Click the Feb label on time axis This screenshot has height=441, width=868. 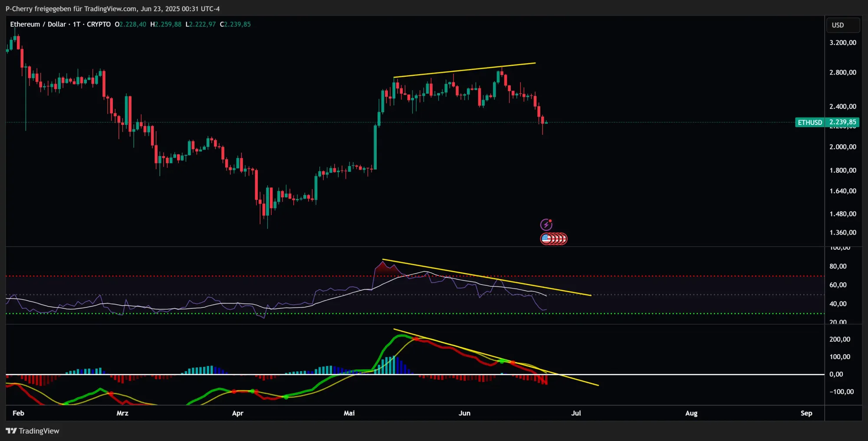click(x=18, y=413)
